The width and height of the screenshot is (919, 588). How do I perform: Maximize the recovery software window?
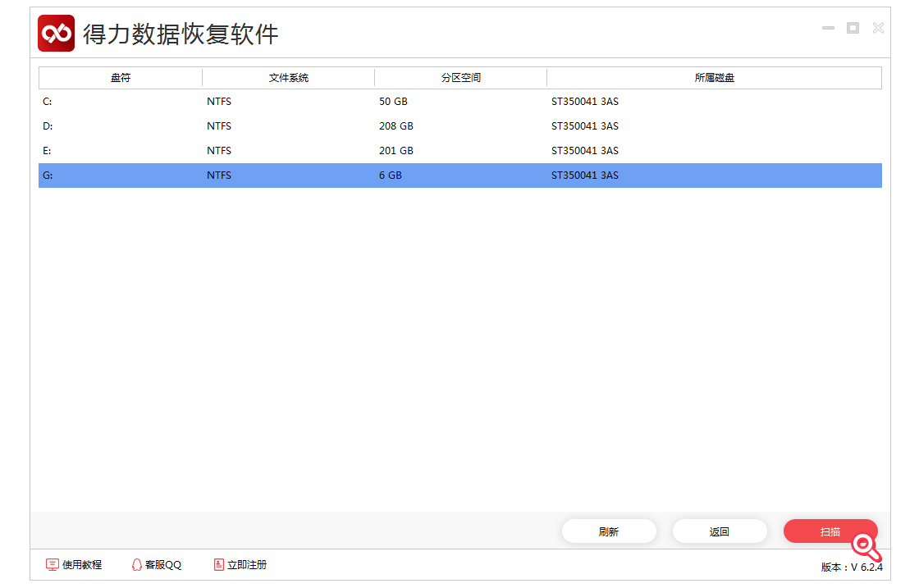point(853,28)
